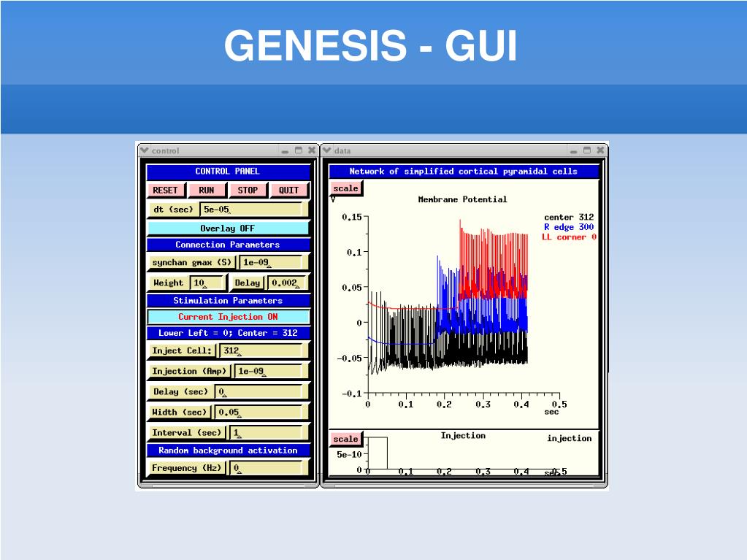This screenshot has height=560, width=747.
Task: Click the R edge 300 legend entry
Action: (569, 227)
